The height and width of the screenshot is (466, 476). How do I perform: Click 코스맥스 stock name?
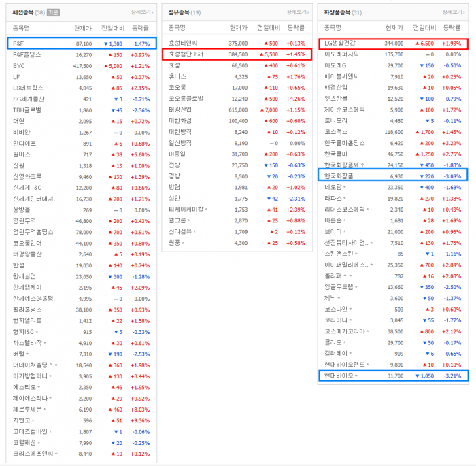tap(336, 132)
